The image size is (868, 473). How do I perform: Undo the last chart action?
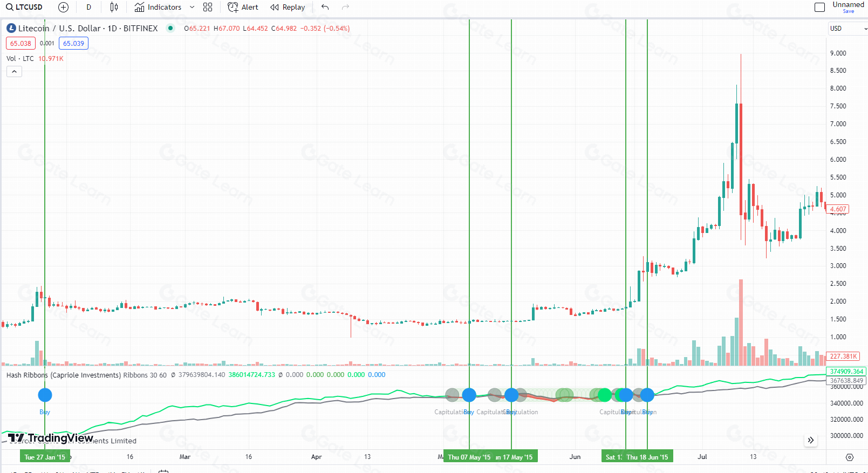pos(325,7)
